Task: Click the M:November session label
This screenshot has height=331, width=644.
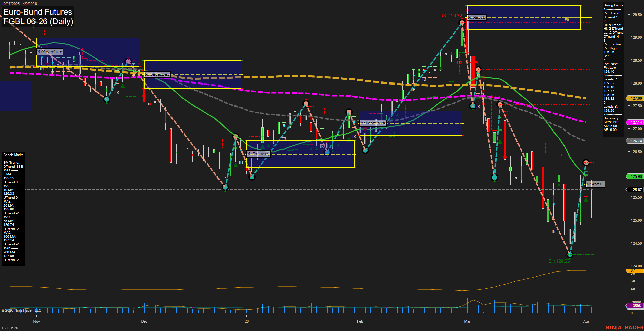Action: pyautogui.click(x=49, y=52)
